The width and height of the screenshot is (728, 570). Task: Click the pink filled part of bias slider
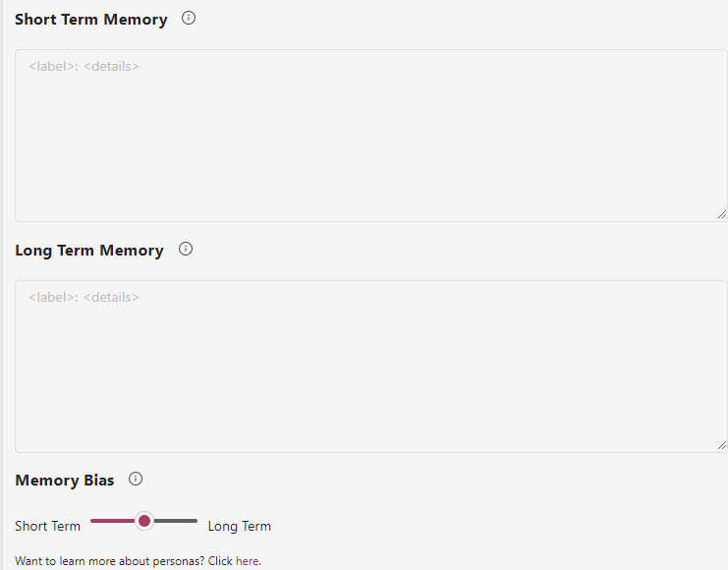[x=113, y=521]
